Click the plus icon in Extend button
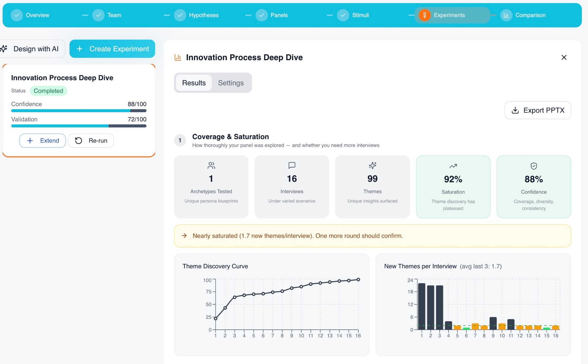 click(30, 140)
